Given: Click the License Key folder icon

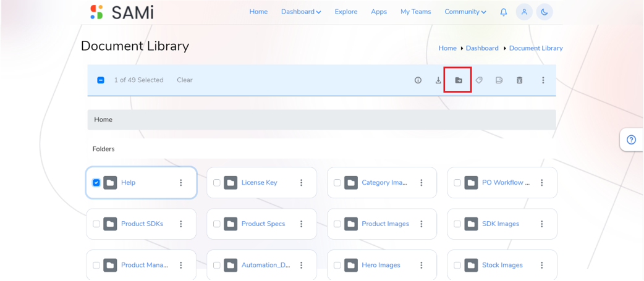Looking at the screenshot, I should [231, 183].
